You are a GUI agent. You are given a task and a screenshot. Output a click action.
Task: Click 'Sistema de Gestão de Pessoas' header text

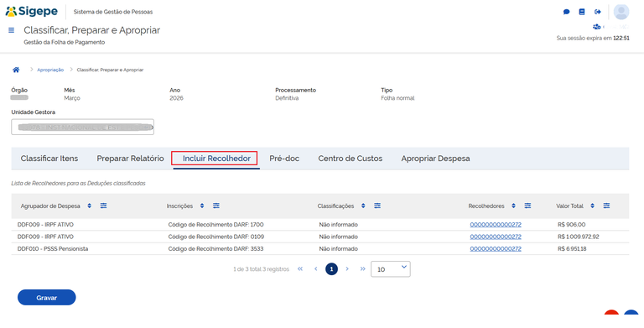(x=113, y=12)
